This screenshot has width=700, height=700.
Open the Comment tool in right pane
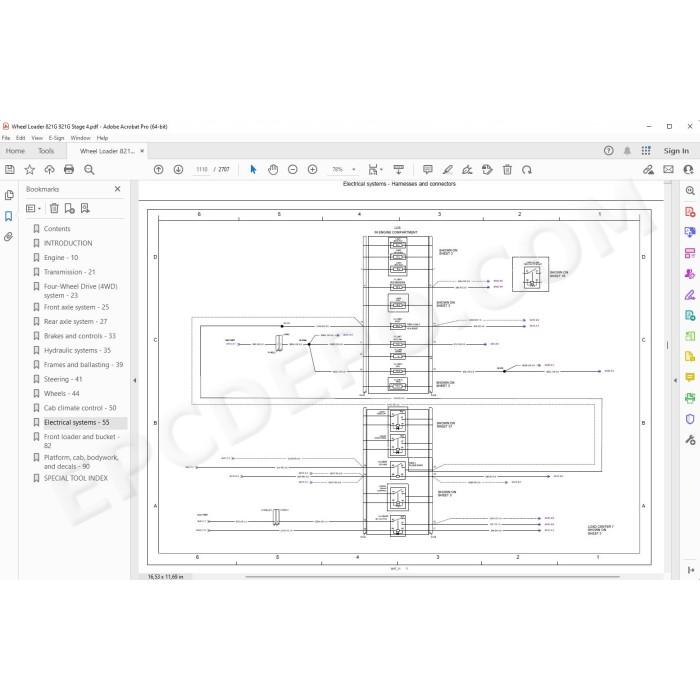(x=690, y=378)
